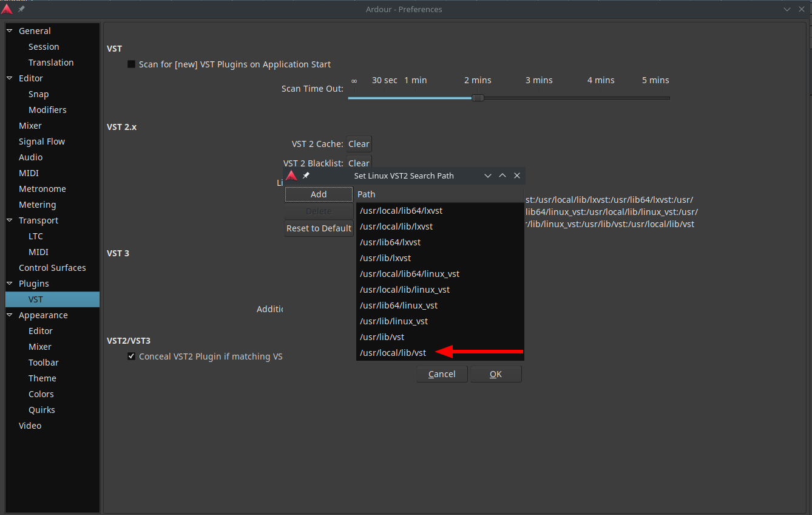The image size is (812, 515).
Task: Uncheck Conceal VST2 Plugin if matching VST3 exists
Action: pyautogui.click(x=131, y=356)
